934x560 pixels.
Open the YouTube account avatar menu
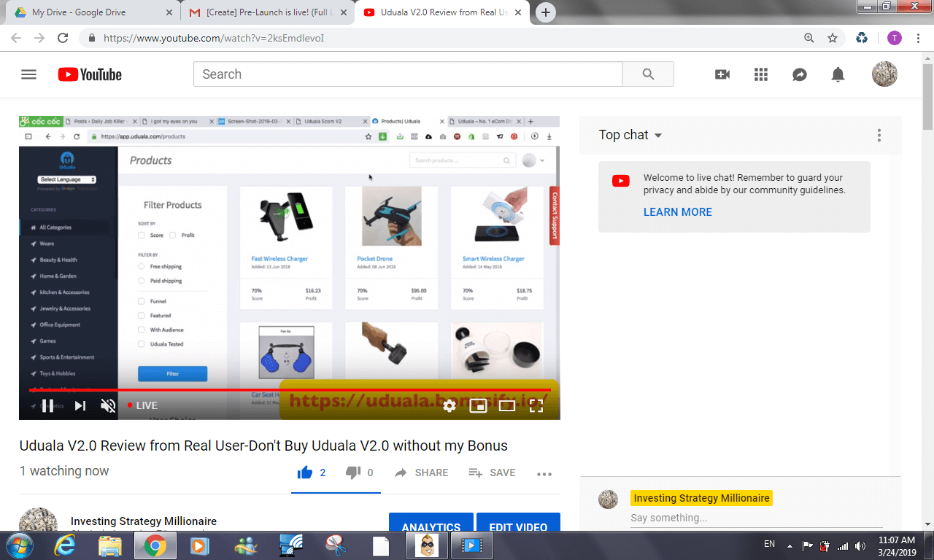(x=884, y=74)
